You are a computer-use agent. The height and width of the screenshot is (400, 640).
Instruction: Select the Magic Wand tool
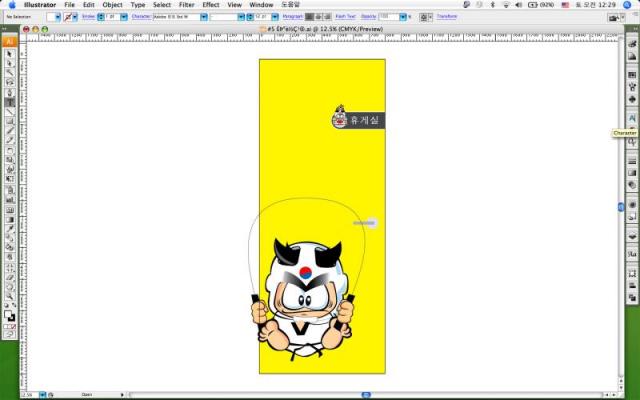click(10, 73)
